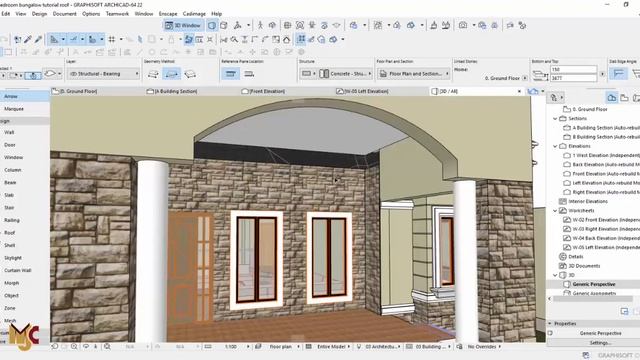Open the Structural - Bearing layer dropdown
This screenshot has height=360, width=640.
point(103,74)
